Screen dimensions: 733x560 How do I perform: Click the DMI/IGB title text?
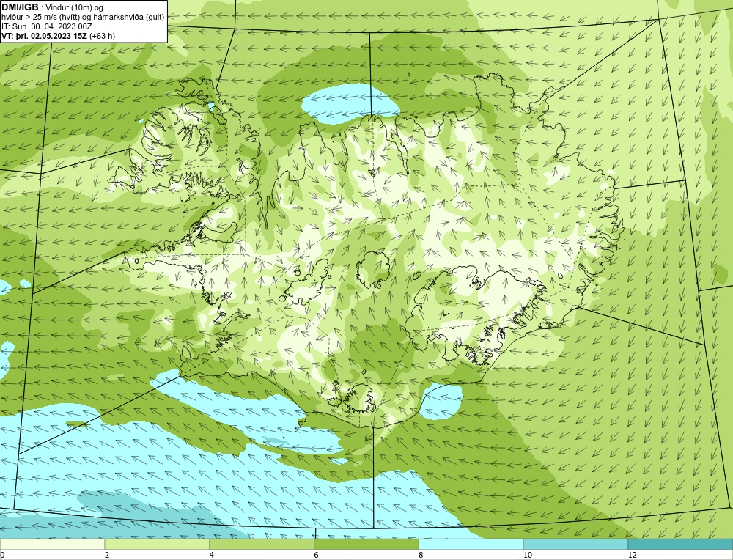pos(20,7)
